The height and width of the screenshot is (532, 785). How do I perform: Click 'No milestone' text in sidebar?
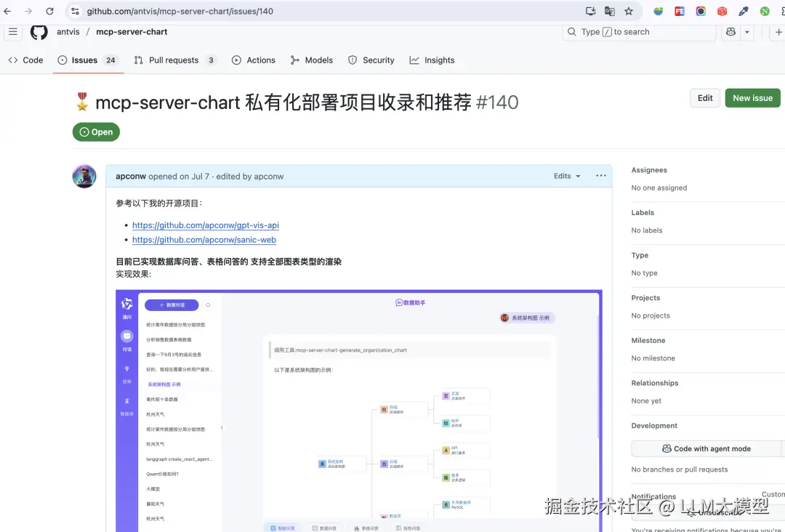pos(653,358)
